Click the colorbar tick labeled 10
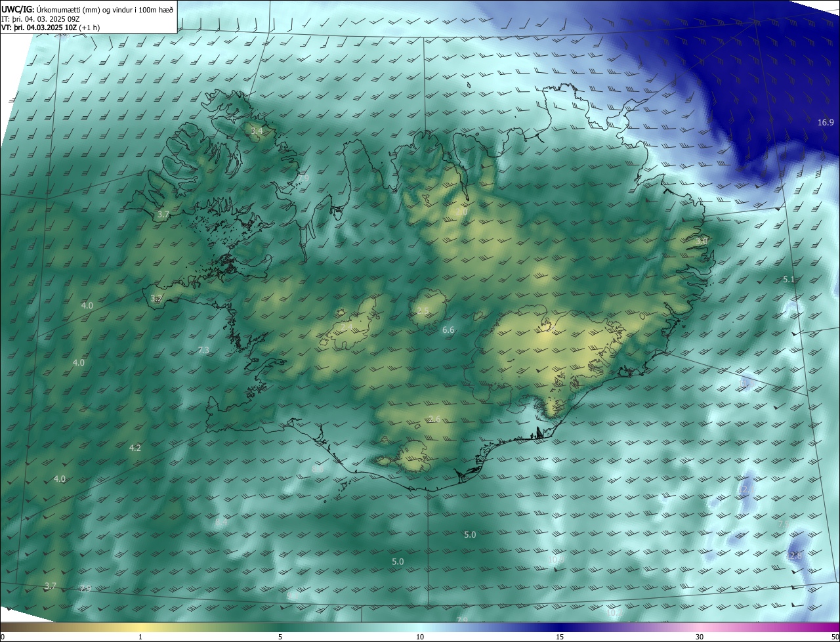Screen dimensions: 840x642 420,637
